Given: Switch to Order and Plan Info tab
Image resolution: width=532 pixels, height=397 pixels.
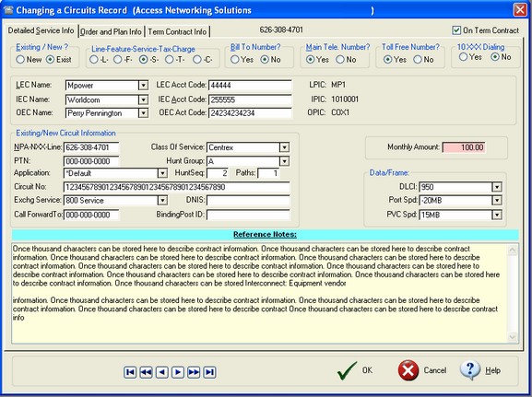Looking at the screenshot, I should click(111, 31).
